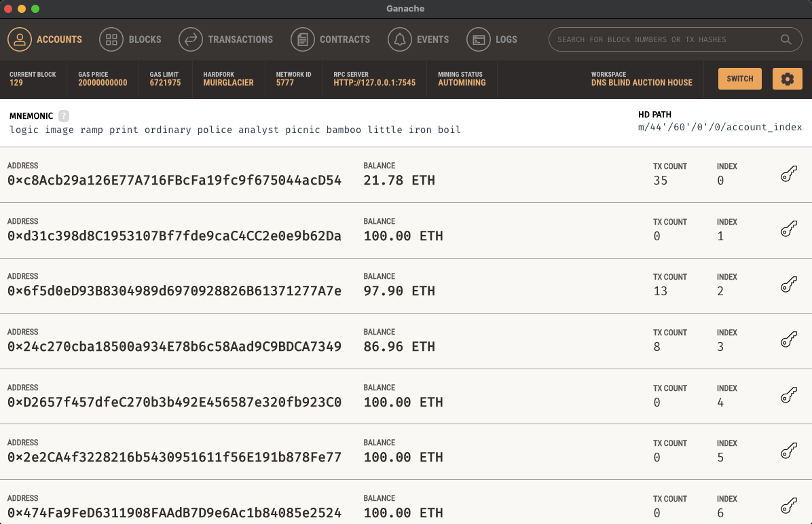
Task: Click the RPC server HTTP://127.0.0.1:7545
Action: [374, 83]
